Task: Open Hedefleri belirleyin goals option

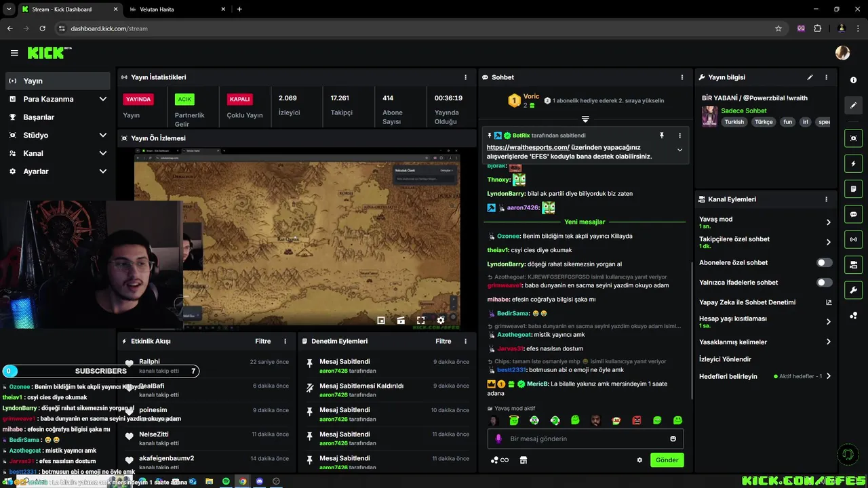Action: point(765,376)
